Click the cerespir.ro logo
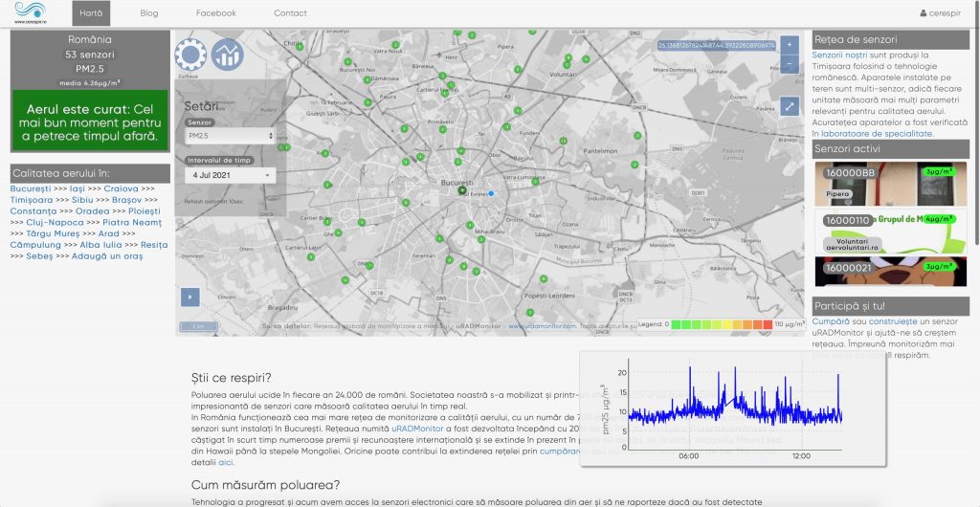This screenshot has height=507, width=980. pyautogui.click(x=30, y=12)
